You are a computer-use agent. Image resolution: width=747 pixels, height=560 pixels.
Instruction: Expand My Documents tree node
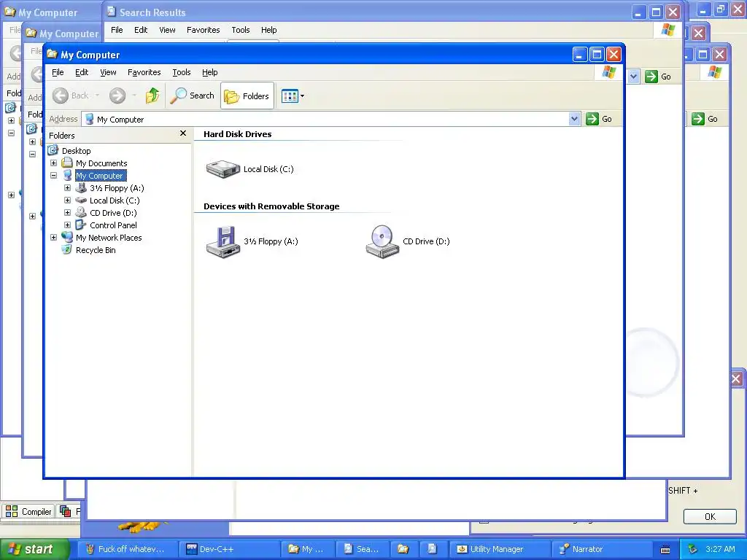[x=53, y=163]
